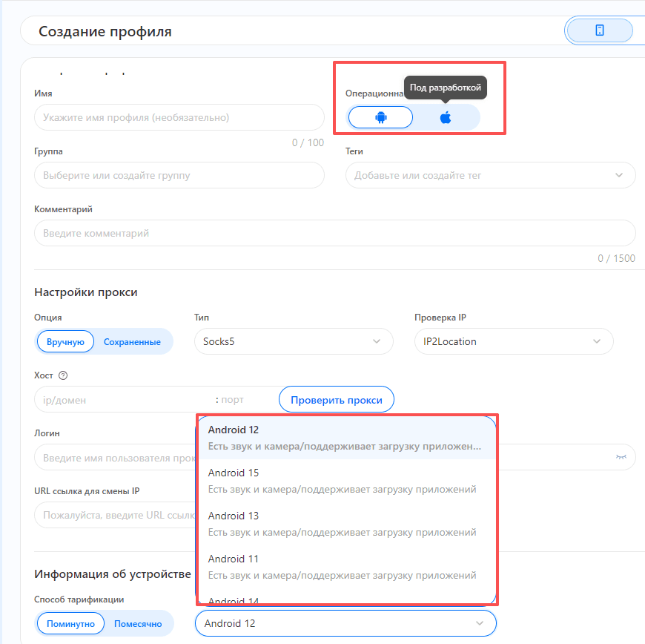Select the Apple iOS operating system icon
This screenshot has height=644, width=645.
pos(446,117)
